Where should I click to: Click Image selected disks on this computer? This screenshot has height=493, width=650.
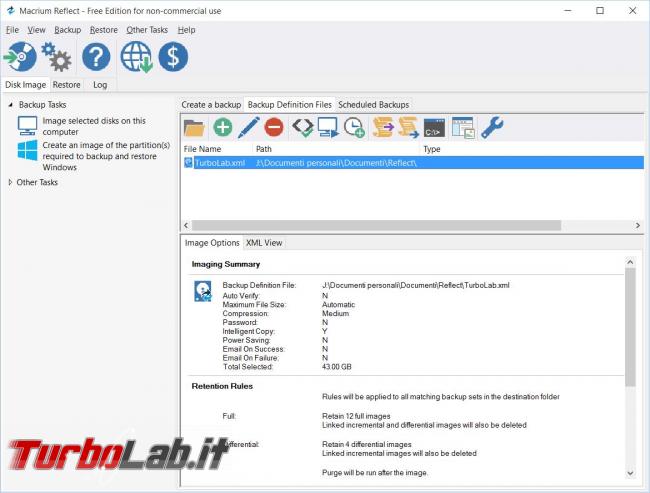94,126
